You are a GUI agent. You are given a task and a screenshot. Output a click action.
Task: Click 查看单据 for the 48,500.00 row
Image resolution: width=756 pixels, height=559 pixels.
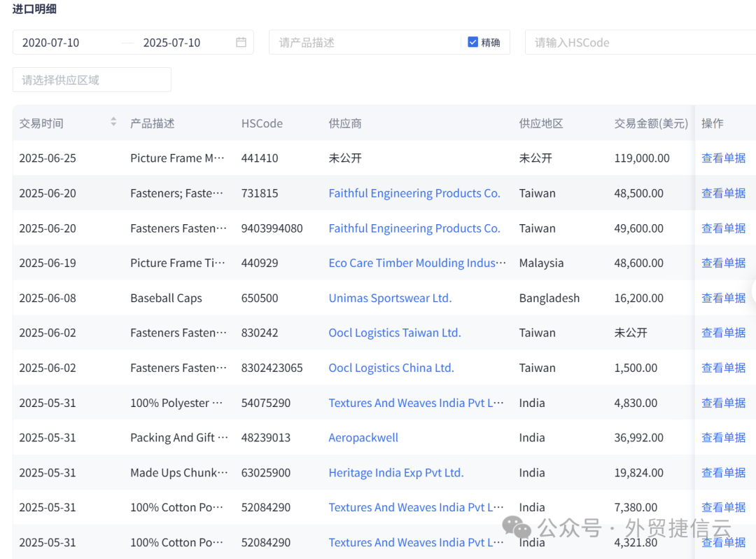(723, 193)
